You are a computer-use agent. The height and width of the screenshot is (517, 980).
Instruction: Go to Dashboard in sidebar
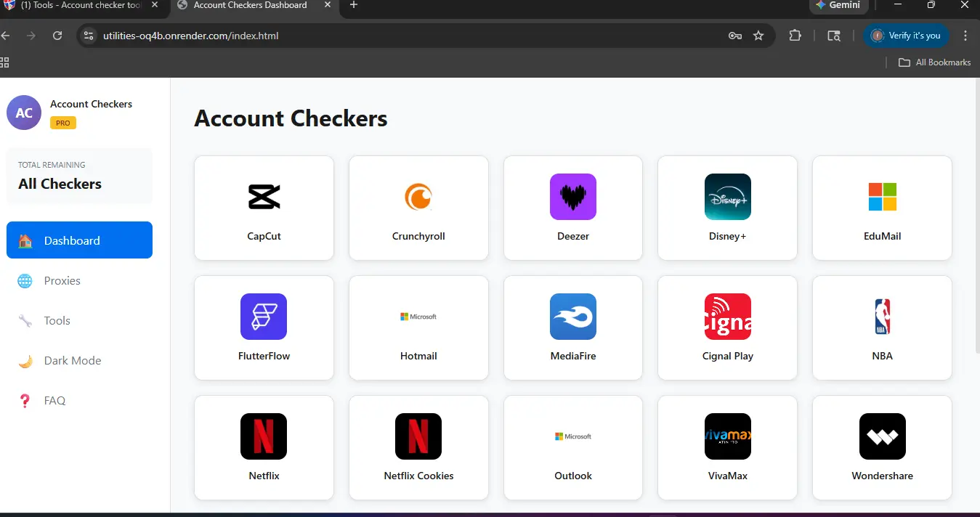[79, 240]
